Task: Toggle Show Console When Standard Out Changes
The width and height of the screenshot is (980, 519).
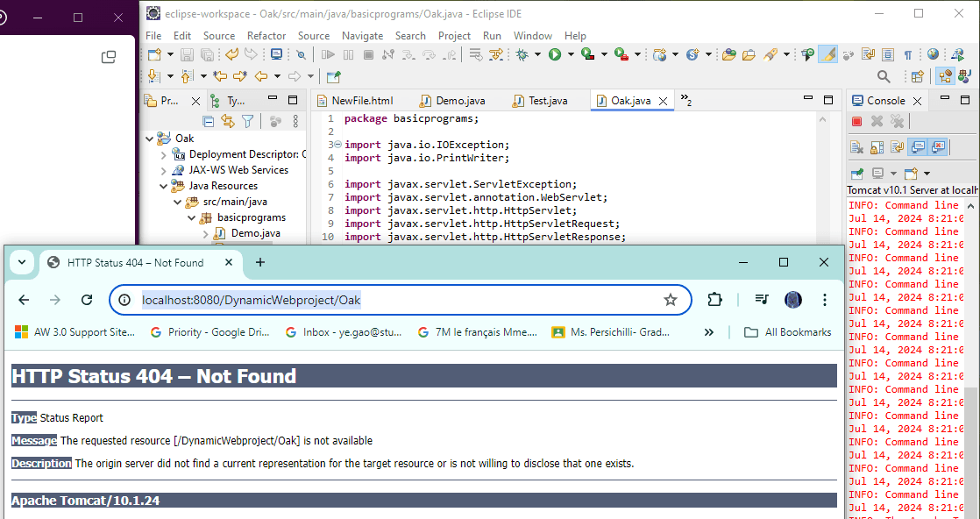Action: 918,147
